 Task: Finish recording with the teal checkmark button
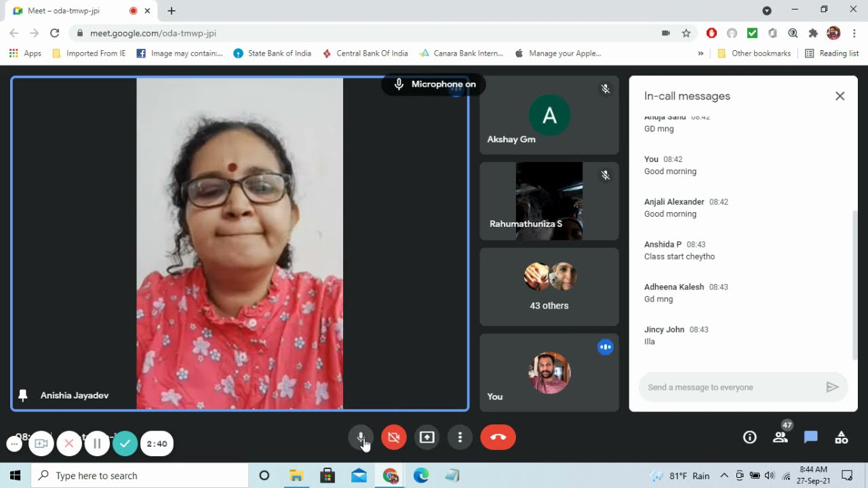point(125,443)
